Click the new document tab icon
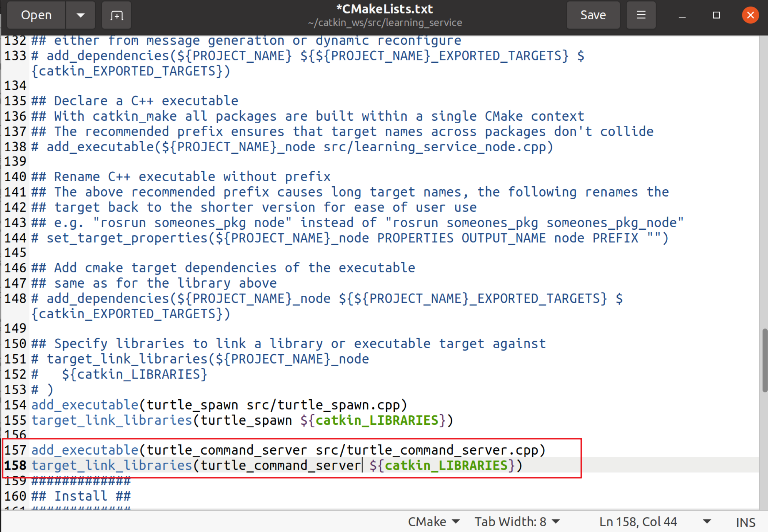Viewport: 768px width, 532px height. click(116, 15)
